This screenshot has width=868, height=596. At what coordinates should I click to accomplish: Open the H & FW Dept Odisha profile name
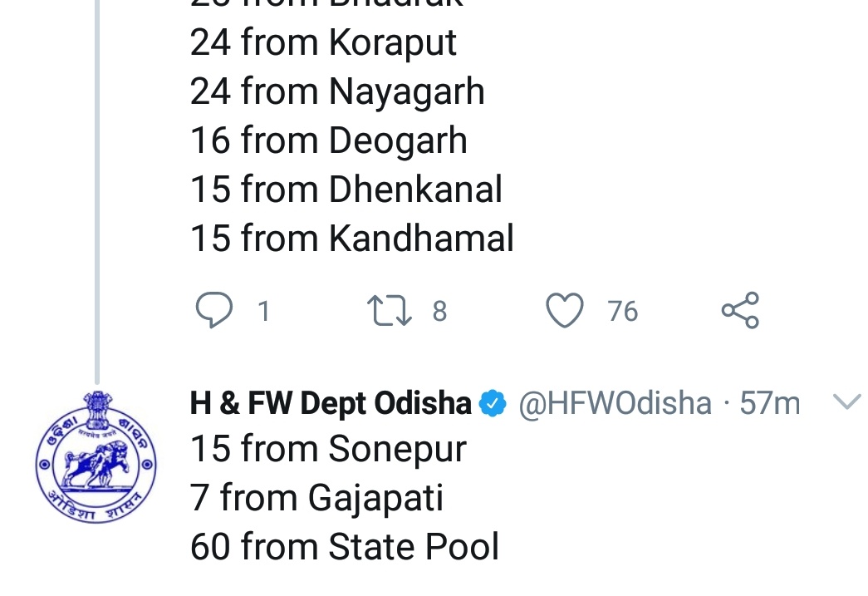pyautogui.click(x=331, y=404)
